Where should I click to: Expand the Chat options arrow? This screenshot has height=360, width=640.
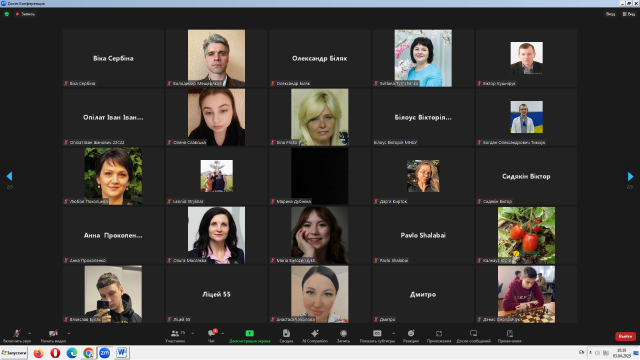222,333
